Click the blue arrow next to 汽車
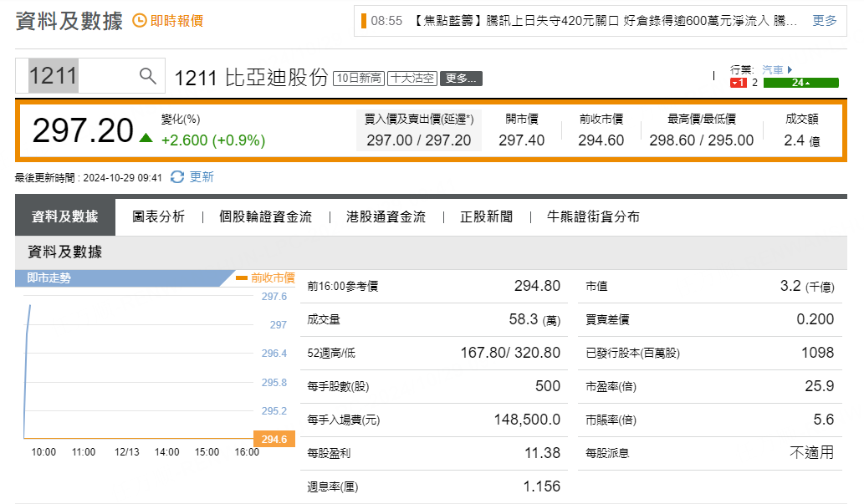Screen dimensions: 864x504 (x=790, y=70)
